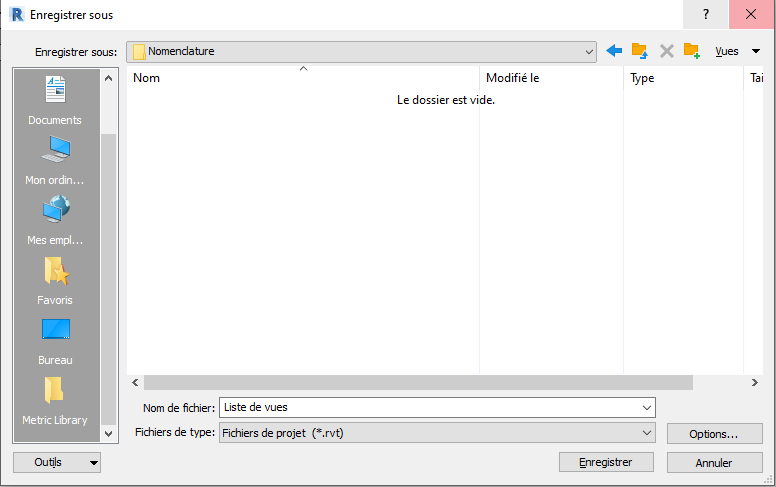The image size is (776, 487).
Task: Open the Outils dropdown menu
Action: pyautogui.click(x=57, y=462)
